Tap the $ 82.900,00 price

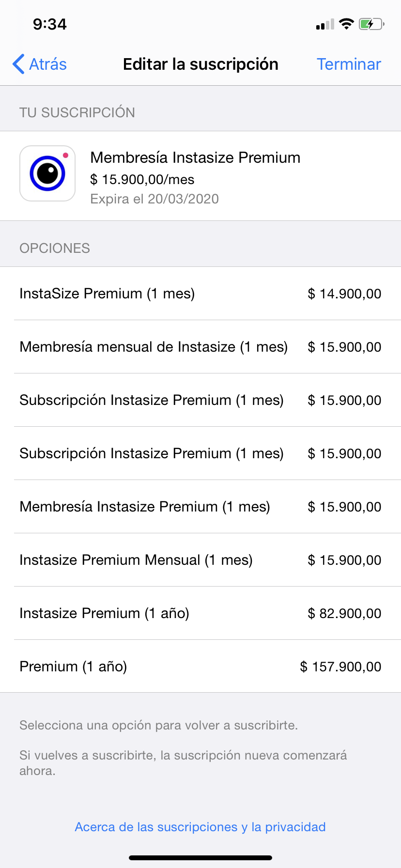344,613
